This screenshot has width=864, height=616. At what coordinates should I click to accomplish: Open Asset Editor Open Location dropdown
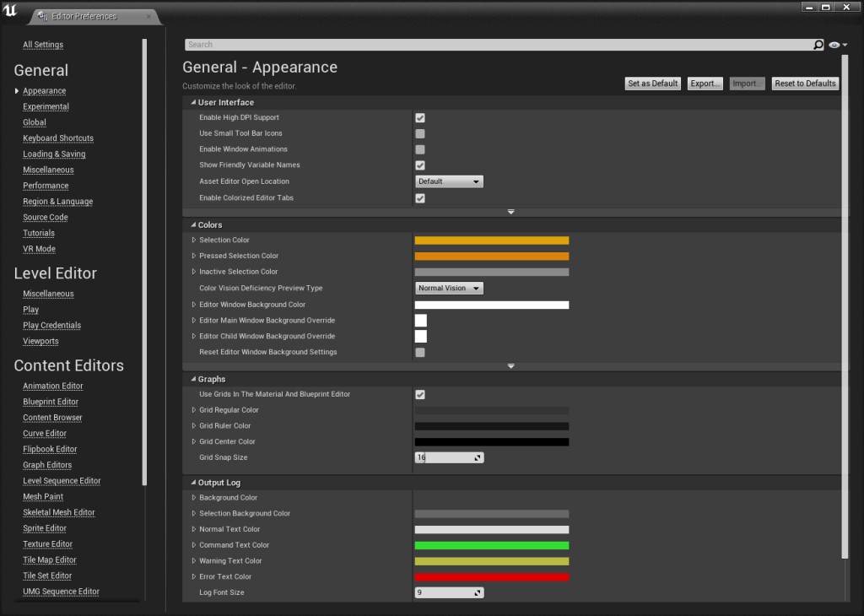coord(449,181)
